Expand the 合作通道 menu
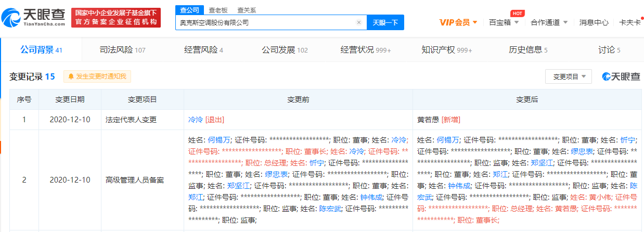The width and height of the screenshot is (644, 232). coord(549,22)
